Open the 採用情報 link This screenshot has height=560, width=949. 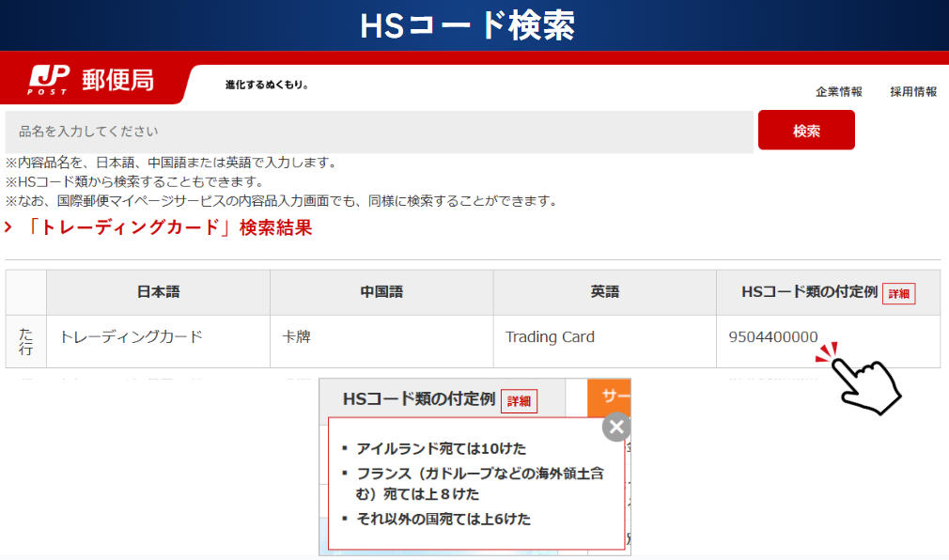(913, 91)
